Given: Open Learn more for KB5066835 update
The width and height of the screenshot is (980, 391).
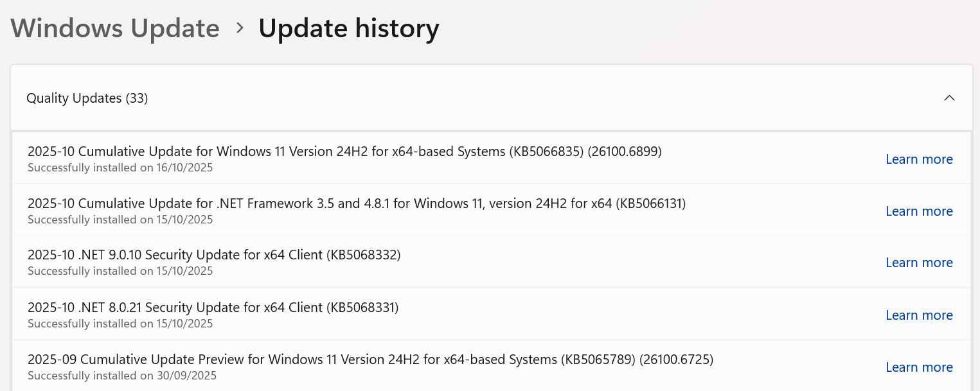Looking at the screenshot, I should click(x=919, y=159).
